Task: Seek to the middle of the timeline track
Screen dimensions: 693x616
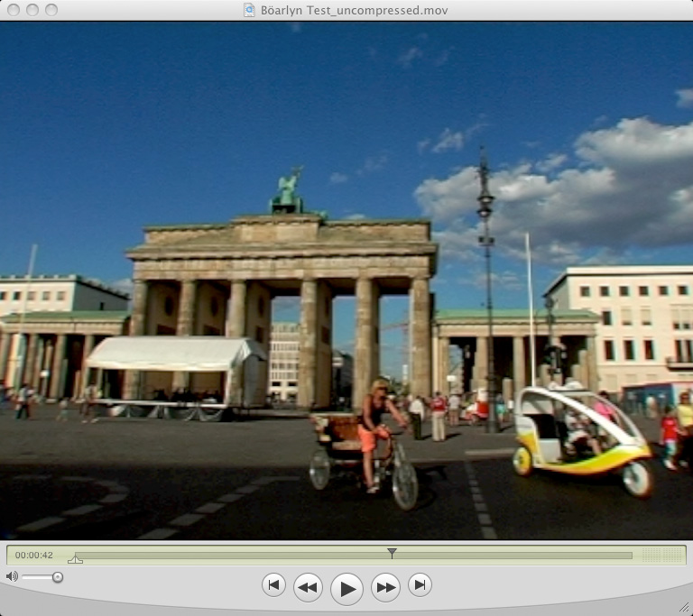Action: click(x=354, y=556)
